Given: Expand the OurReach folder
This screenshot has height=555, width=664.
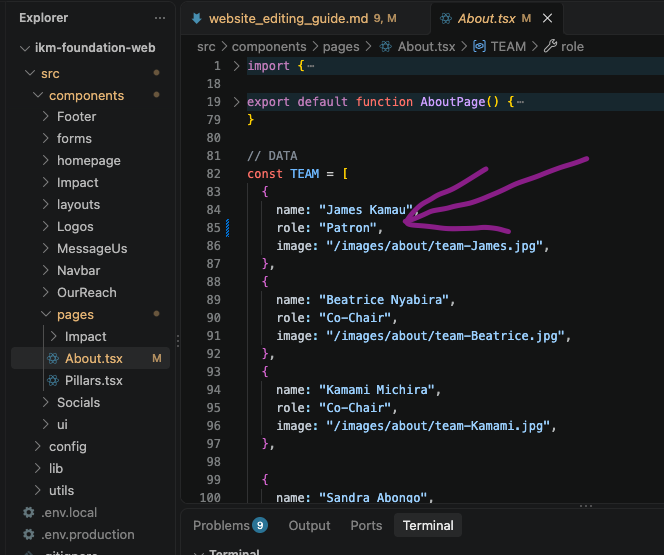Looking at the screenshot, I should [46, 293].
